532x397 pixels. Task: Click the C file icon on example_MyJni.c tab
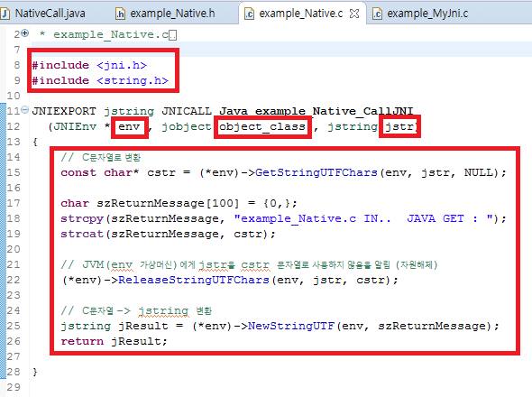click(x=377, y=14)
